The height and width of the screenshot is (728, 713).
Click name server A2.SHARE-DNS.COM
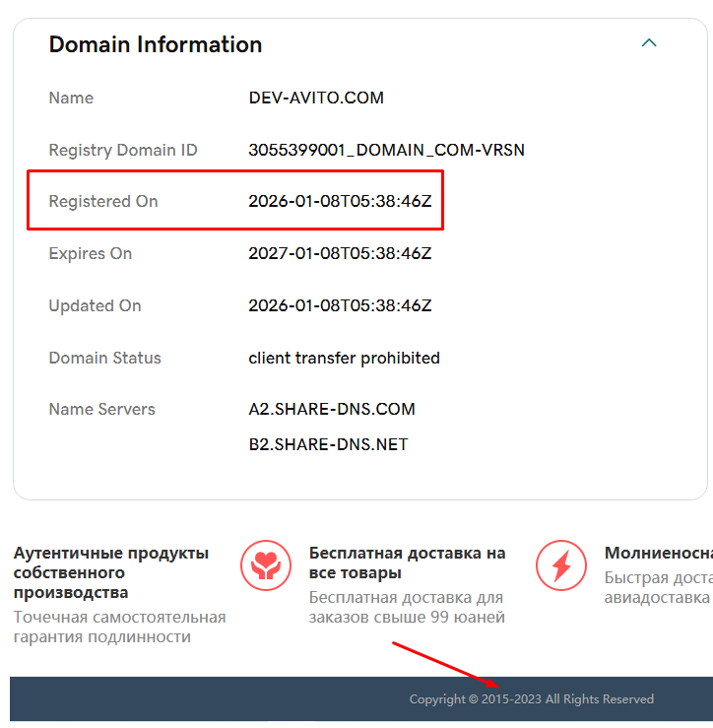coord(332,409)
